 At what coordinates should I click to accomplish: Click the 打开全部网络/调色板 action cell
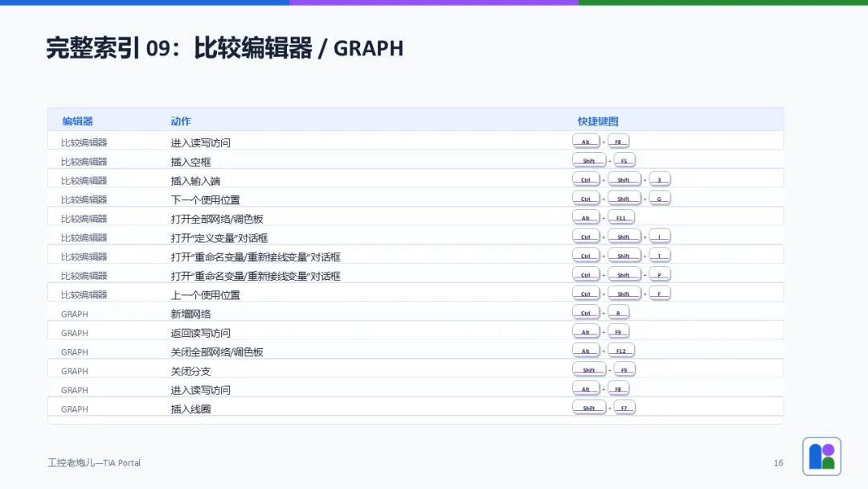(217, 219)
